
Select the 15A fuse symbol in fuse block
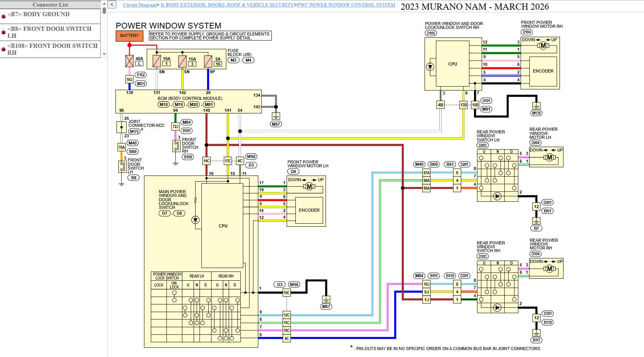[x=182, y=61]
